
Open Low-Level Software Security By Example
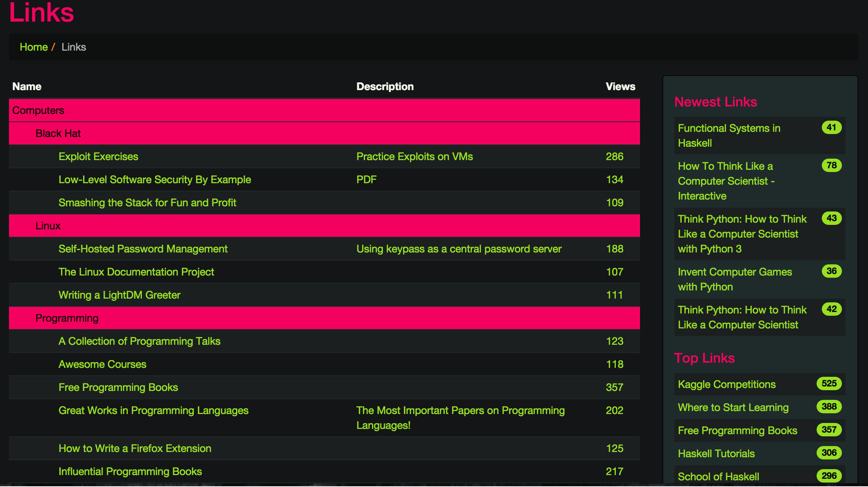[155, 179]
